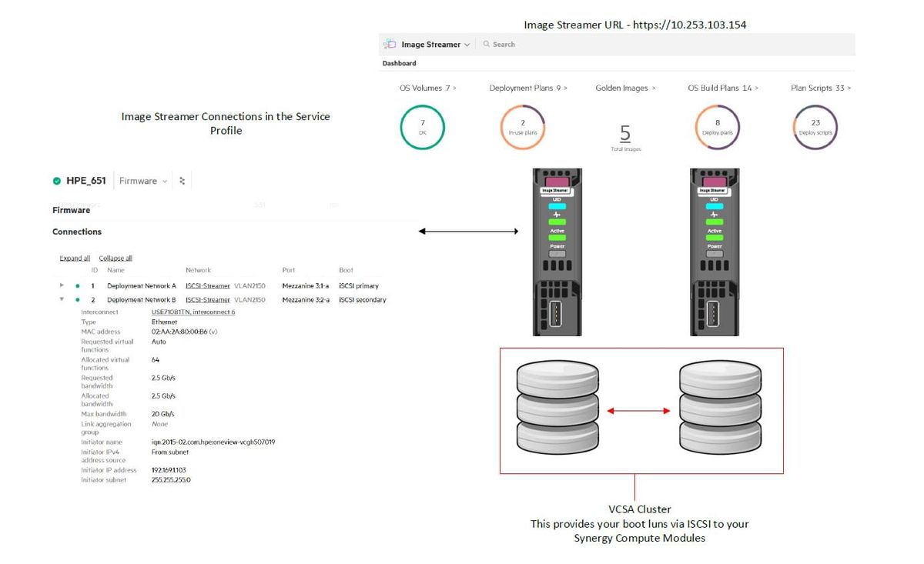
Task: Click the Initiator subnet 255.255.255.0 value
Action: (171, 480)
